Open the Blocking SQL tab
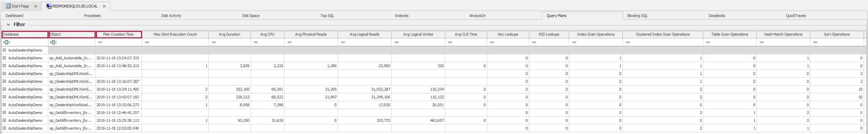868x134 pixels. [x=637, y=16]
